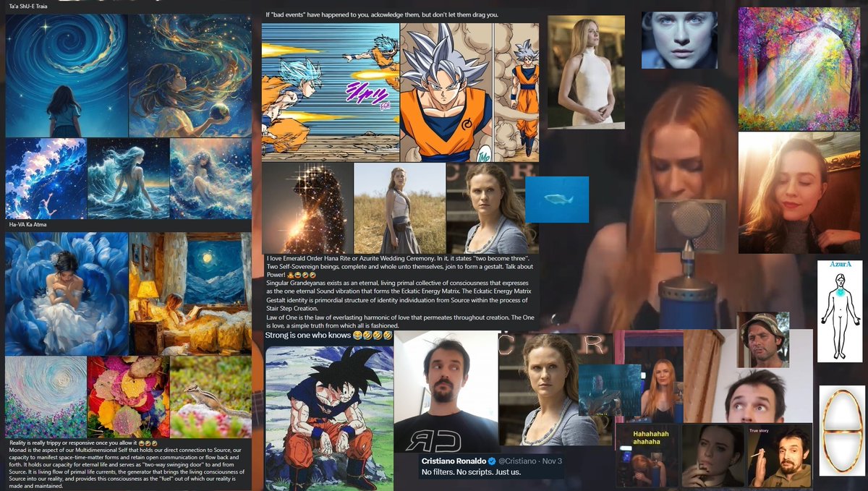
Task: Open the girl reading in lamplit bedroom painting
Action: click(x=190, y=294)
